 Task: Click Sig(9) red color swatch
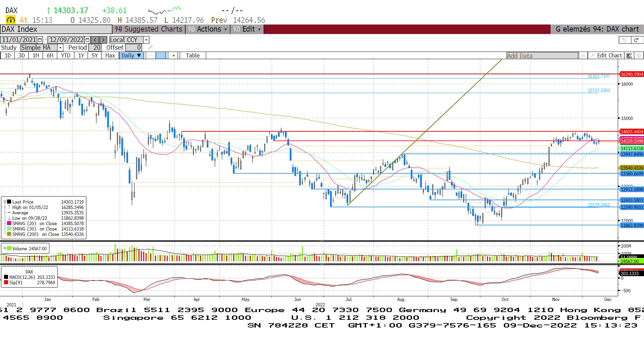click(6, 283)
